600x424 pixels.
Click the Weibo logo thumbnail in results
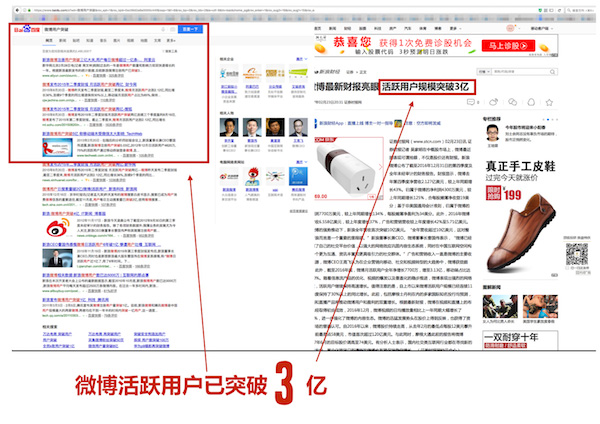point(57,228)
